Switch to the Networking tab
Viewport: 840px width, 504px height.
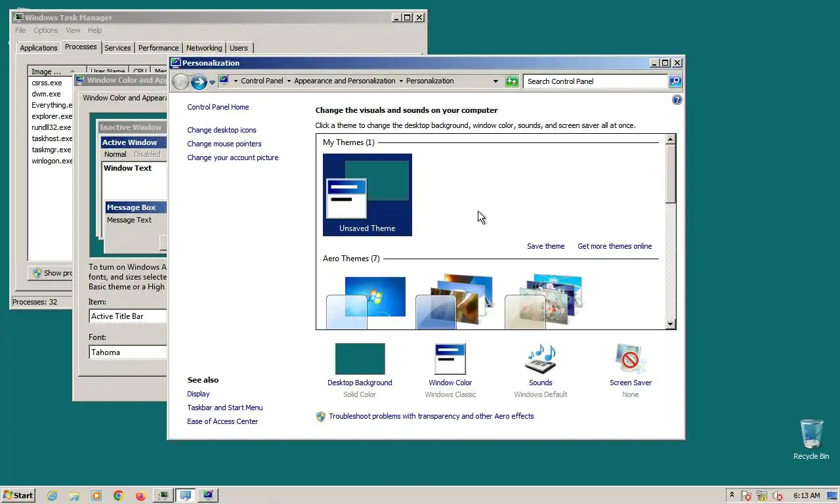pos(204,48)
